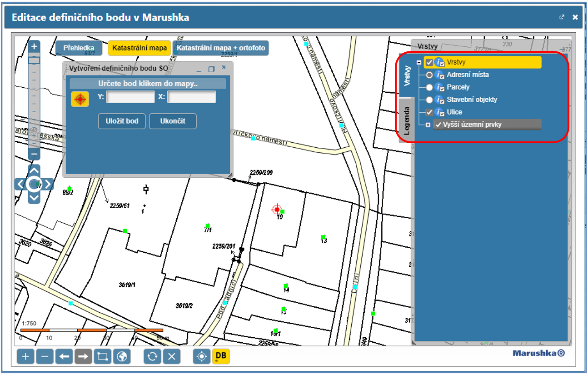Click the locate position target icon
Viewport: 588px width, 375px height.
click(201, 356)
